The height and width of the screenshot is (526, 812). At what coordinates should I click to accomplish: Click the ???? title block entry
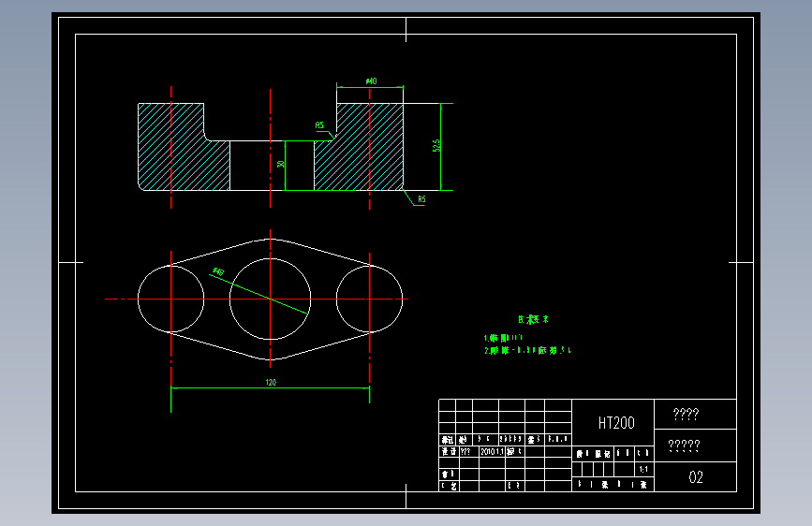pos(686,415)
